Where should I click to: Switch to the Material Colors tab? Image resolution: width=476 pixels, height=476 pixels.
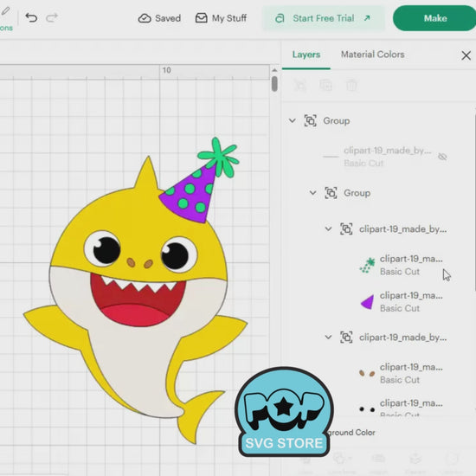click(372, 55)
